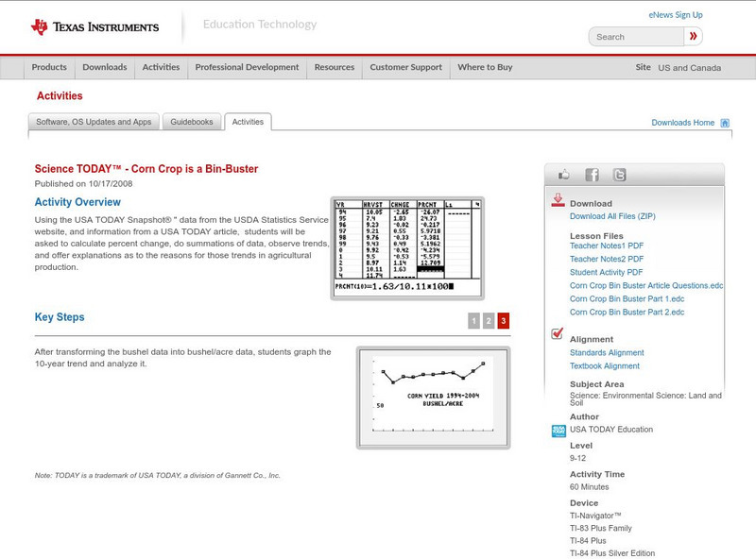Viewport: 756px width, 559px height.
Task: Sign up for eNews
Action: point(675,14)
